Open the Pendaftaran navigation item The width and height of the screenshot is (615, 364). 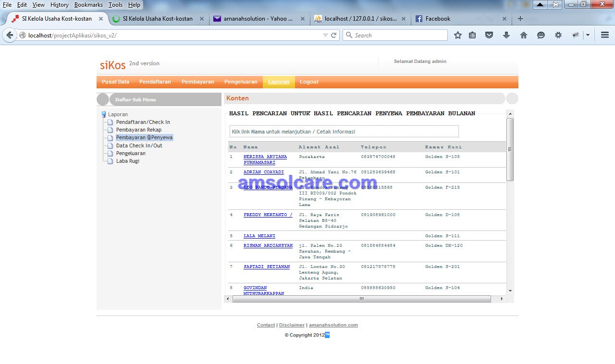click(155, 82)
